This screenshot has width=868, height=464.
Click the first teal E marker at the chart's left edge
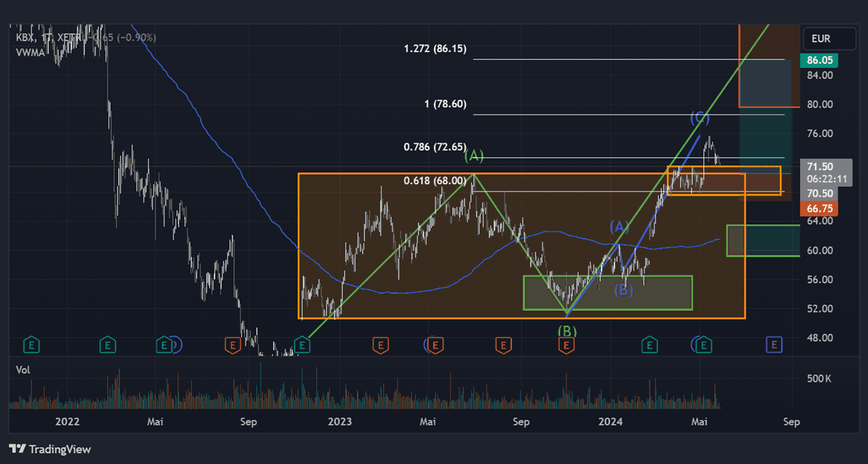(x=31, y=345)
